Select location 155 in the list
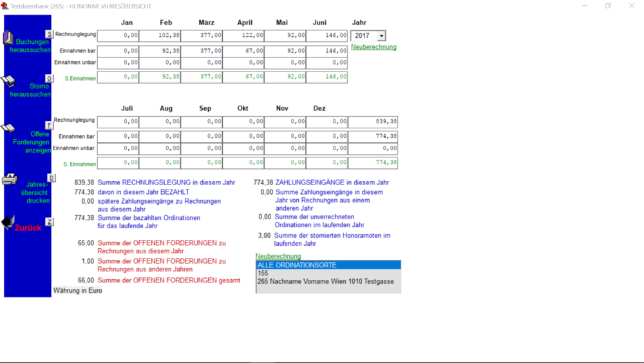Screen dimensions: 644x363 (x=328, y=273)
